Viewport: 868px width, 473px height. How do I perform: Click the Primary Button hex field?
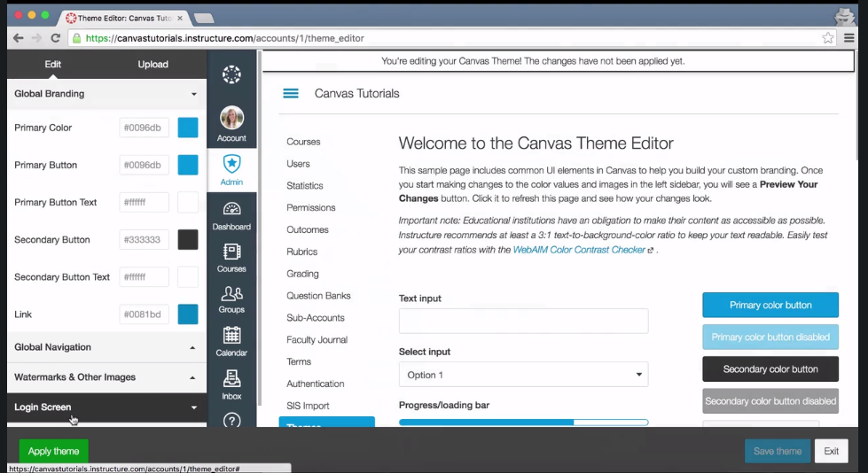click(144, 165)
